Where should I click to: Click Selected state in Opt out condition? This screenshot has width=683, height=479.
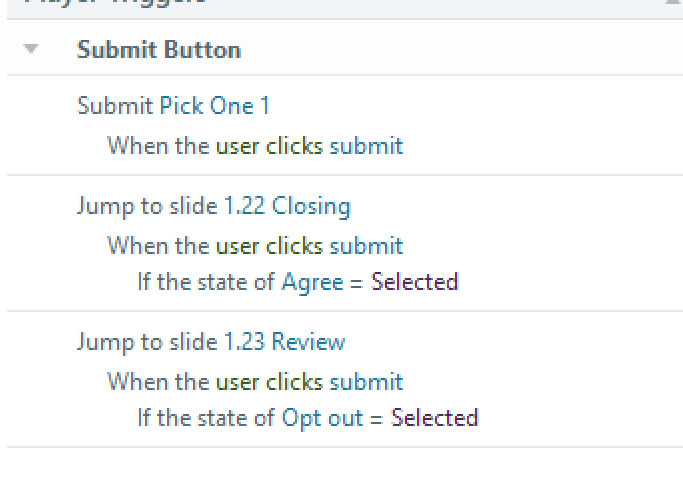click(434, 417)
